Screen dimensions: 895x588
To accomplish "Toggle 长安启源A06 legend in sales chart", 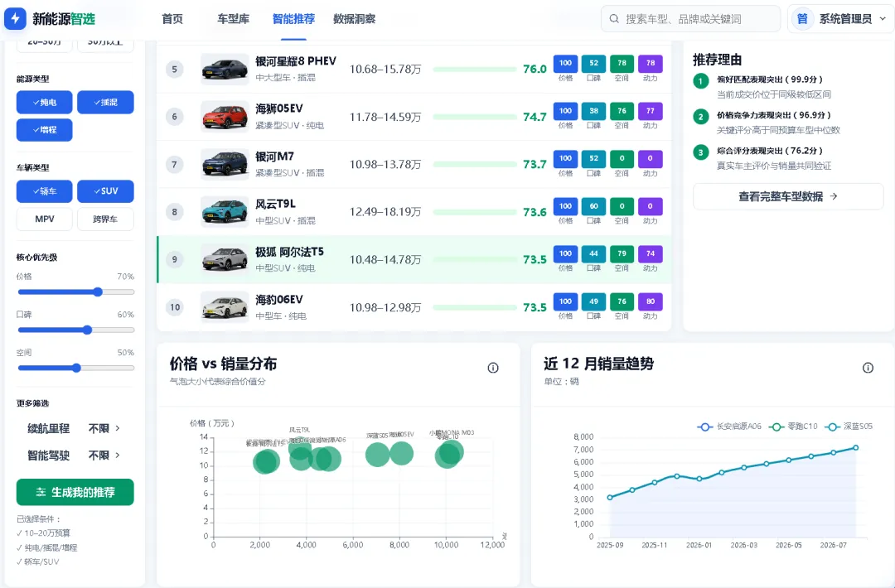I will click(729, 427).
